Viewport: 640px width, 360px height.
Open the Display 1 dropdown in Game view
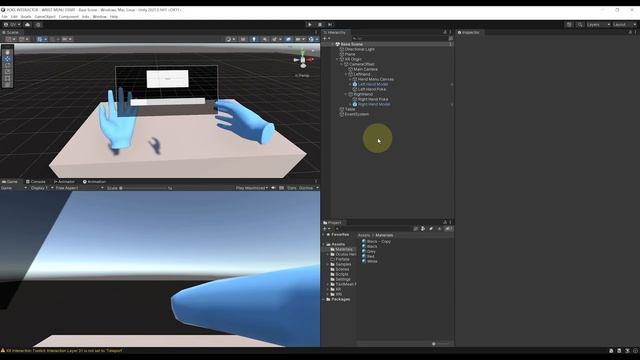click(x=42, y=188)
